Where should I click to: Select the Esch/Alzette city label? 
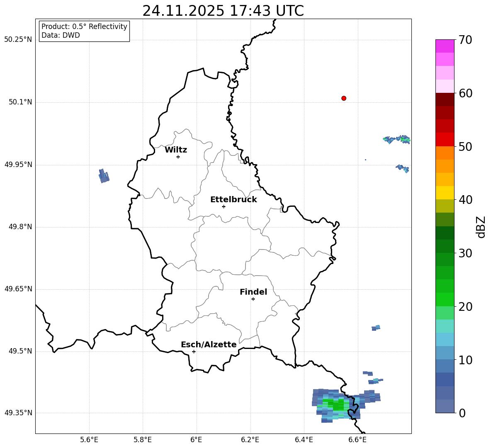tap(209, 344)
